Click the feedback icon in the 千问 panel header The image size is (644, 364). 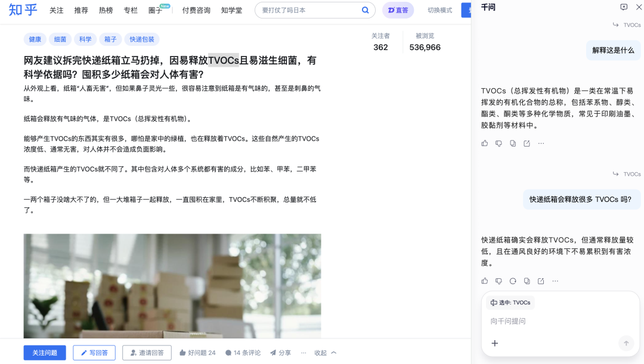[625, 7]
